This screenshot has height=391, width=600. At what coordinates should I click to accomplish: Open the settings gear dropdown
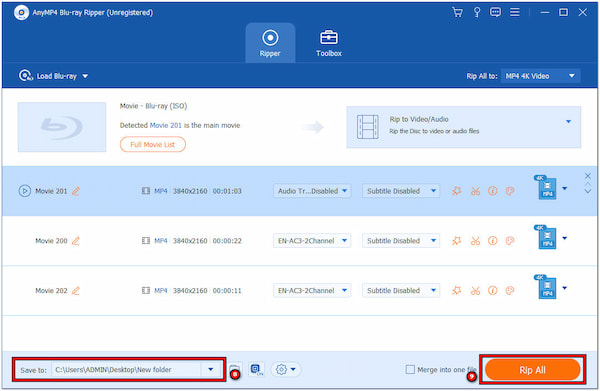click(286, 369)
